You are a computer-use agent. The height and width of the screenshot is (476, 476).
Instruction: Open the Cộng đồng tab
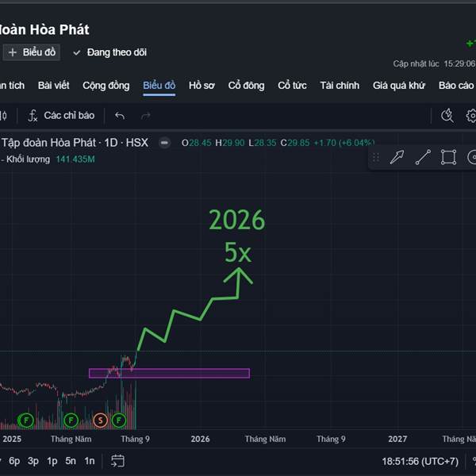click(106, 86)
